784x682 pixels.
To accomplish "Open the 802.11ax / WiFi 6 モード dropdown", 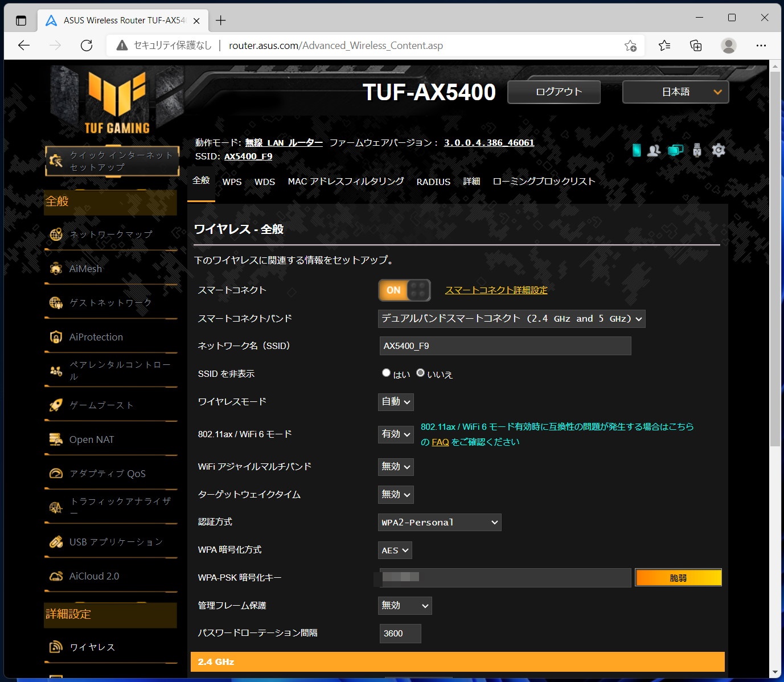I will (x=396, y=434).
